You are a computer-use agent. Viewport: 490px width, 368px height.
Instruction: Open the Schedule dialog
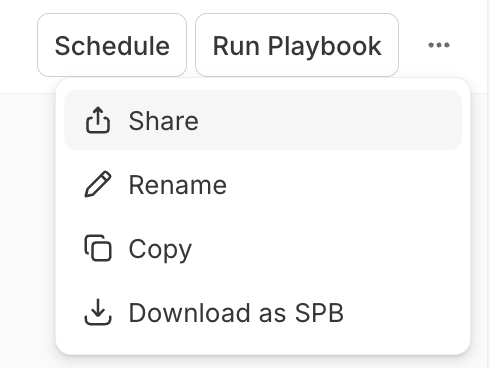pos(112,45)
